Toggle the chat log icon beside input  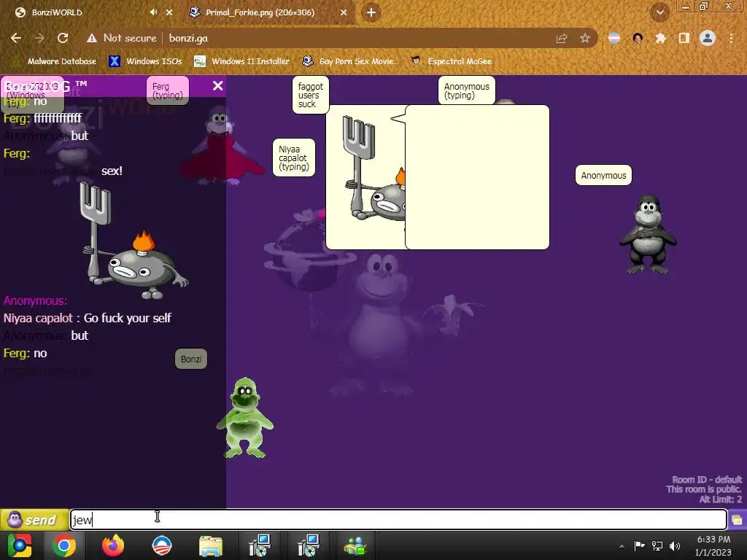(737, 519)
